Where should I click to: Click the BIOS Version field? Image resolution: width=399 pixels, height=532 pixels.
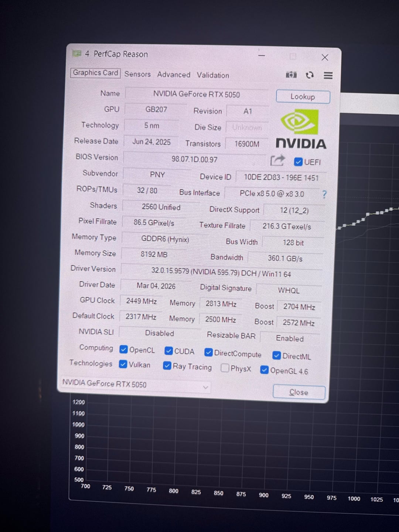[x=194, y=160]
